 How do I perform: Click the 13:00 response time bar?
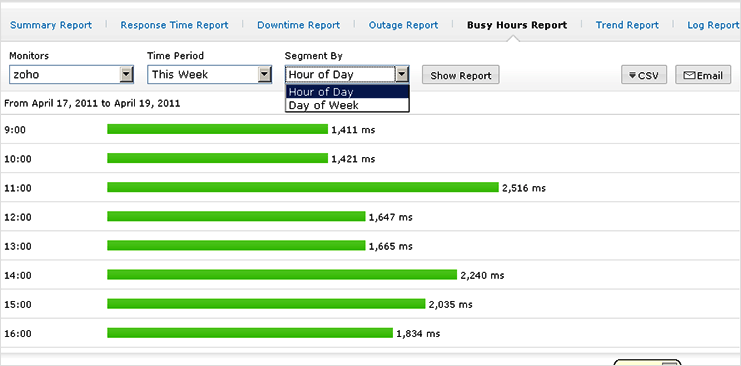[x=236, y=246]
